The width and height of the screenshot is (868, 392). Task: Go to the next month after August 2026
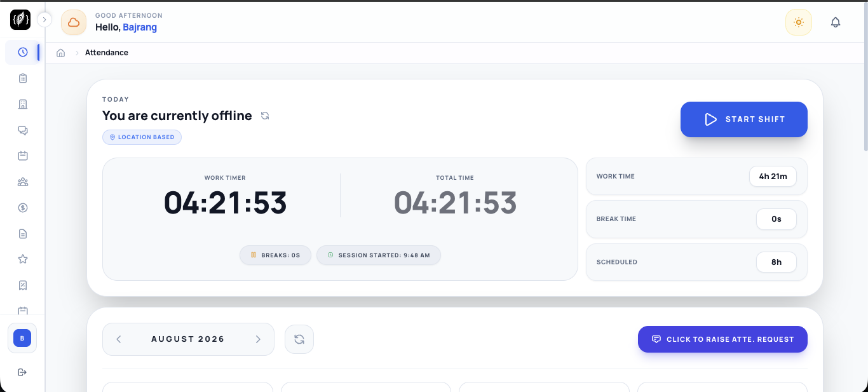(x=258, y=339)
